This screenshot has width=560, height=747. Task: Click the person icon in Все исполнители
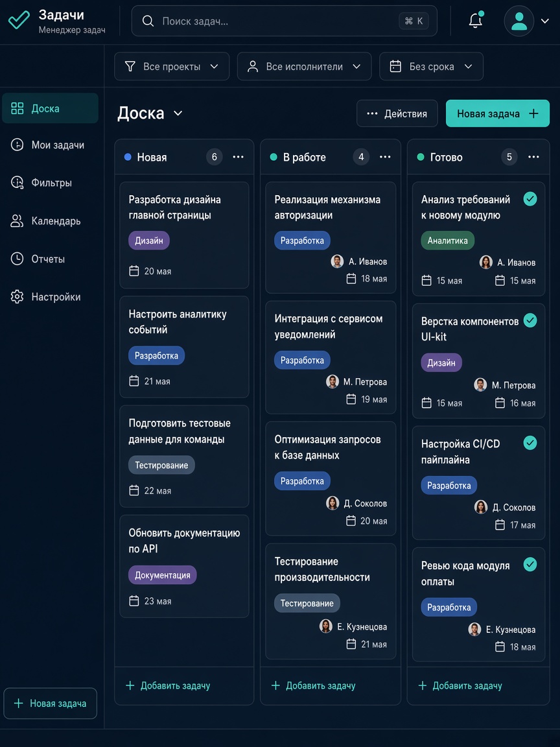(x=253, y=66)
